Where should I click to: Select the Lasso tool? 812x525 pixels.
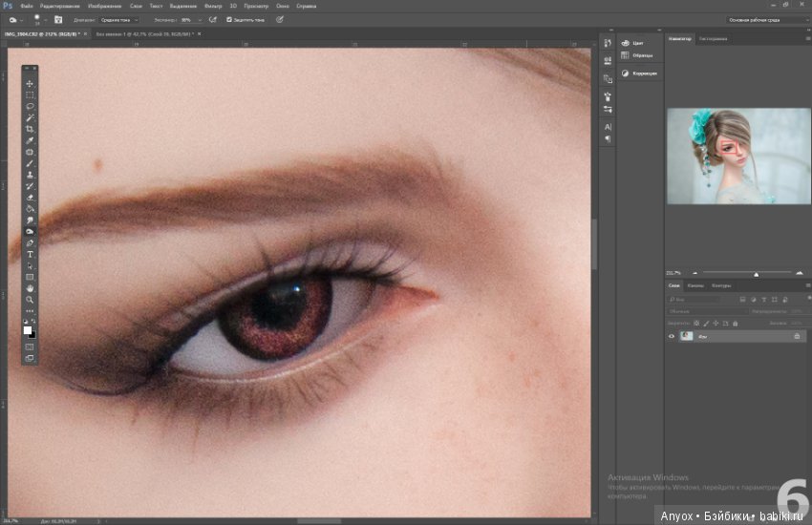(x=30, y=107)
